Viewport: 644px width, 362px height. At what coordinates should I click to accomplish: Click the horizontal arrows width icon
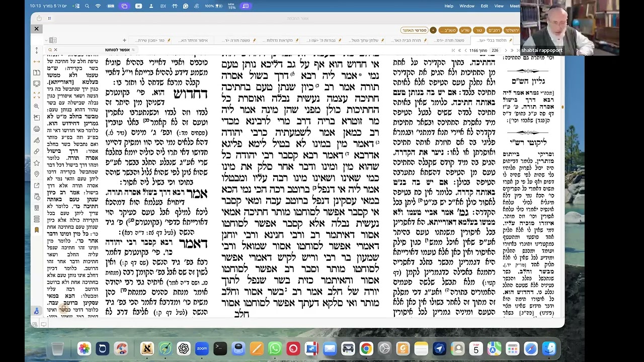(36, 61)
